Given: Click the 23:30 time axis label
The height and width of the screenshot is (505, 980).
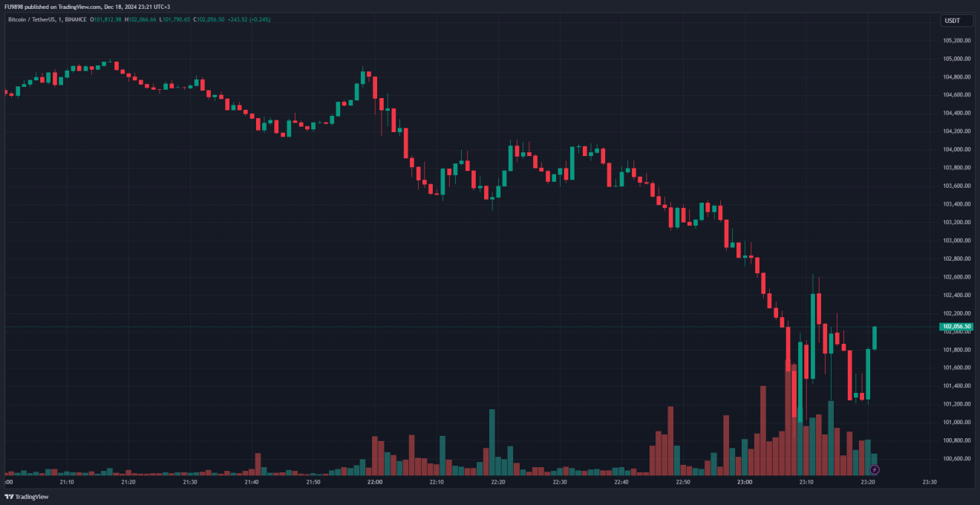Looking at the screenshot, I should pyautogui.click(x=930, y=482).
